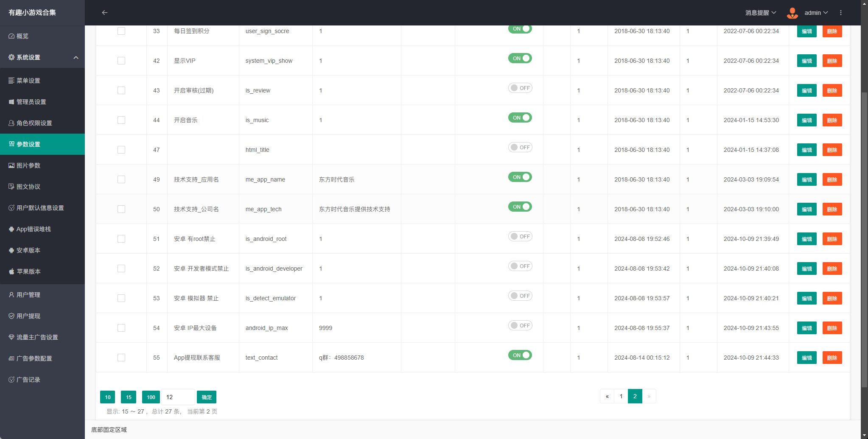Enable the is_review OFF switch
This screenshot has width=868, height=439.
520,88
